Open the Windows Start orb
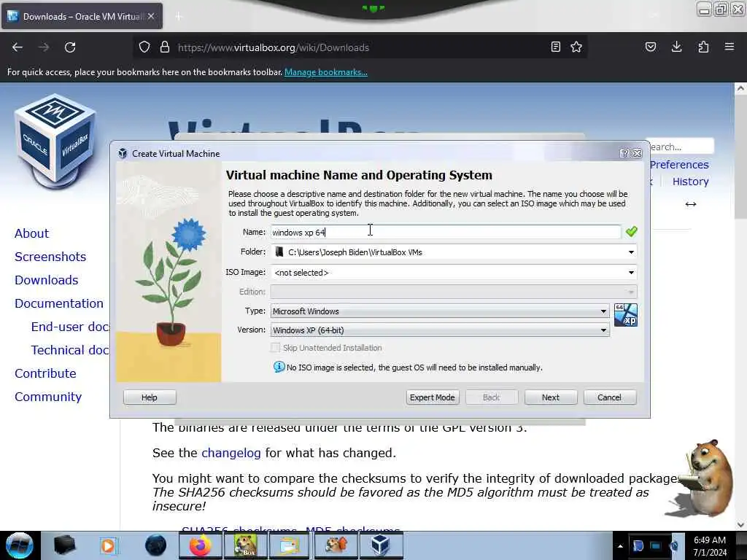747x560 pixels. (x=20, y=545)
